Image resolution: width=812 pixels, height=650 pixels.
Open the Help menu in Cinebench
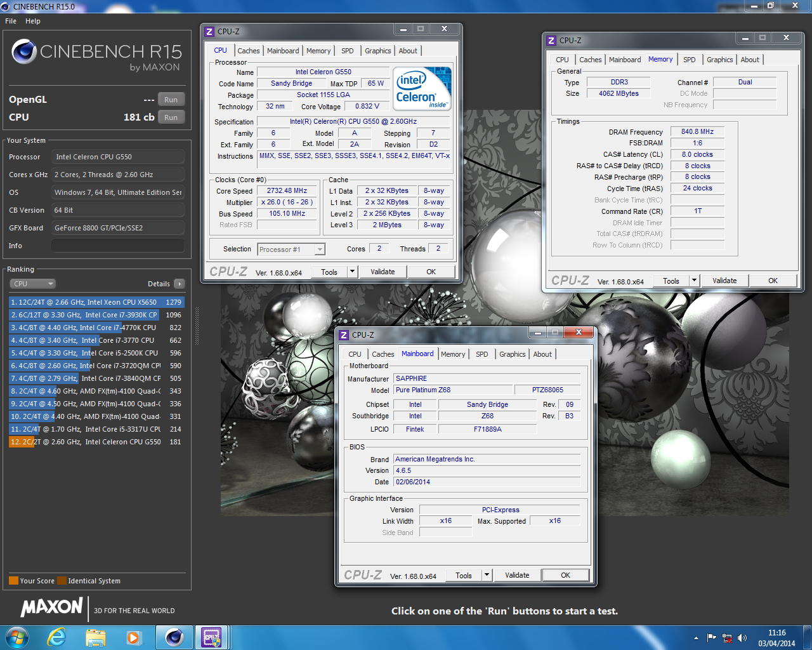(33, 21)
